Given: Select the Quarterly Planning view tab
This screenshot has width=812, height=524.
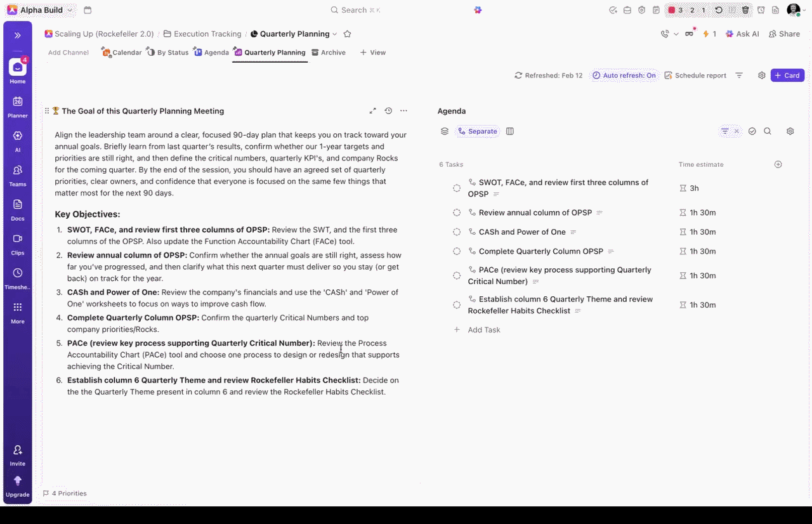Looking at the screenshot, I should pos(270,53).
